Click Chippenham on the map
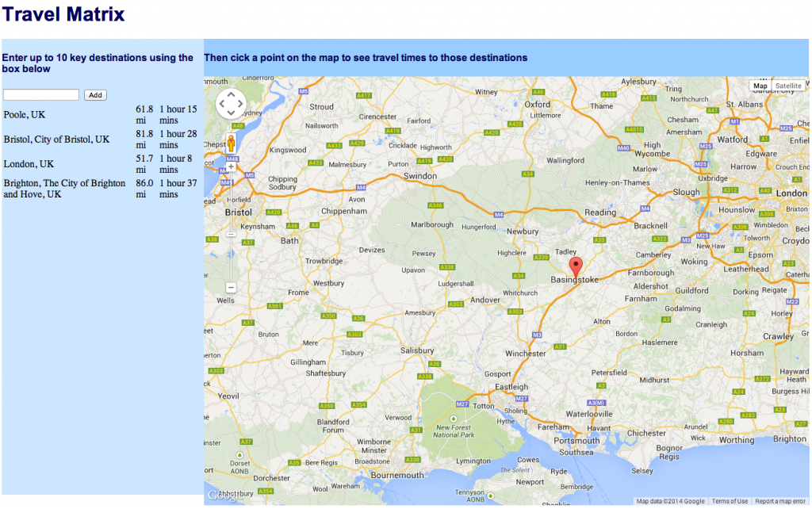 [x=344, y=211]
